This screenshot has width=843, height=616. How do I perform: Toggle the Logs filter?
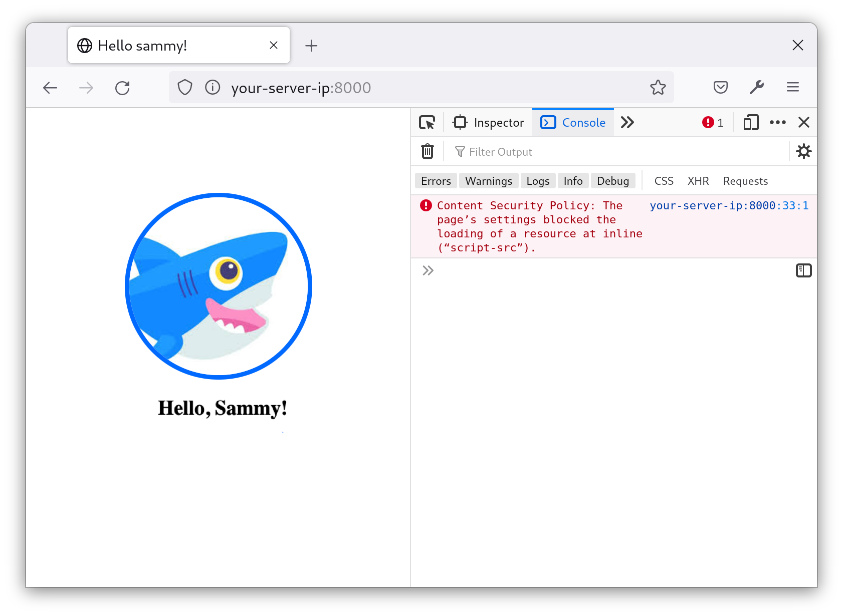(538, 181)
